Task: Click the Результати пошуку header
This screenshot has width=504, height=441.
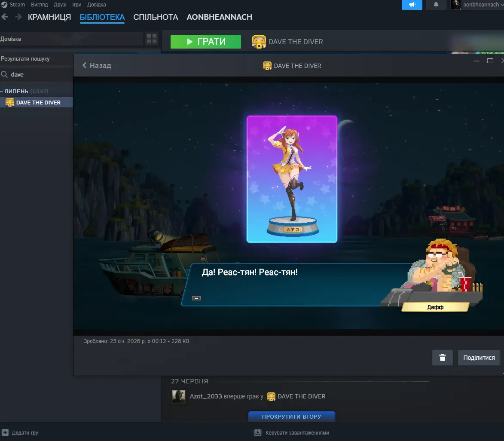Action: point(25,59)
